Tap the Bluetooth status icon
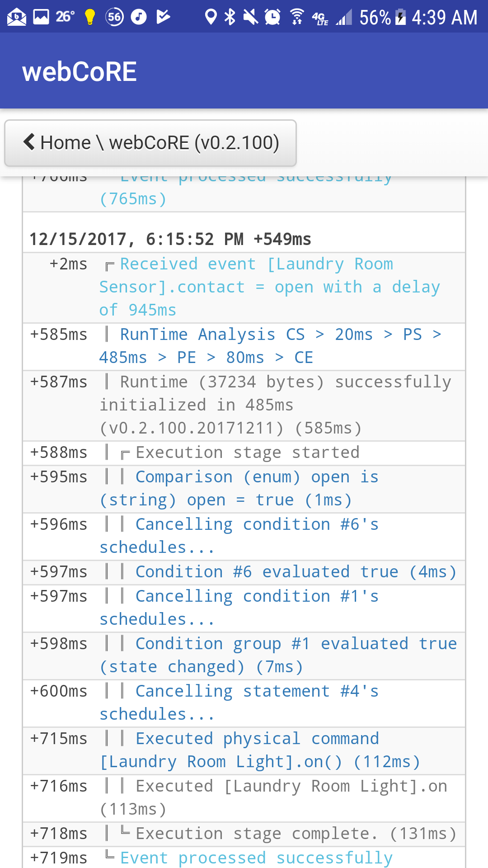 [230, 17]
